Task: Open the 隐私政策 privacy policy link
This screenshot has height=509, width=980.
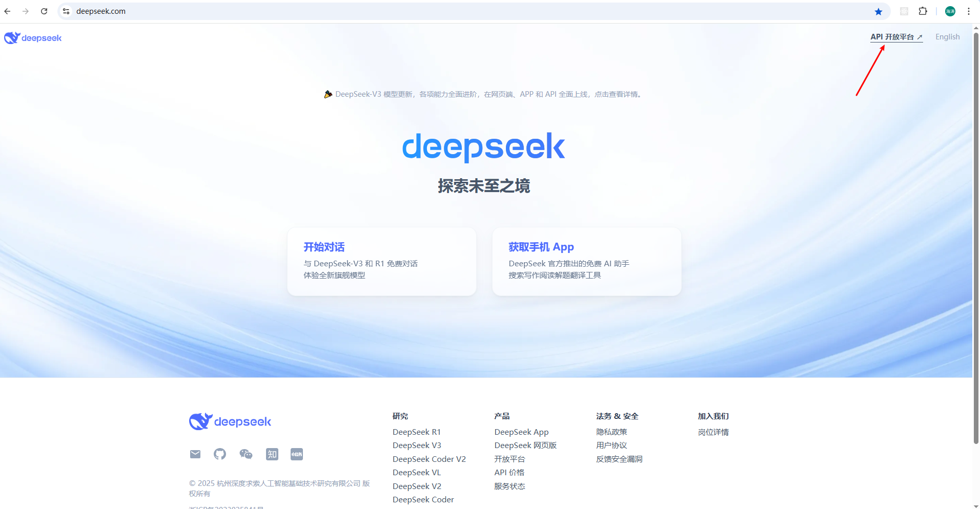Action: tap(611, 432)
